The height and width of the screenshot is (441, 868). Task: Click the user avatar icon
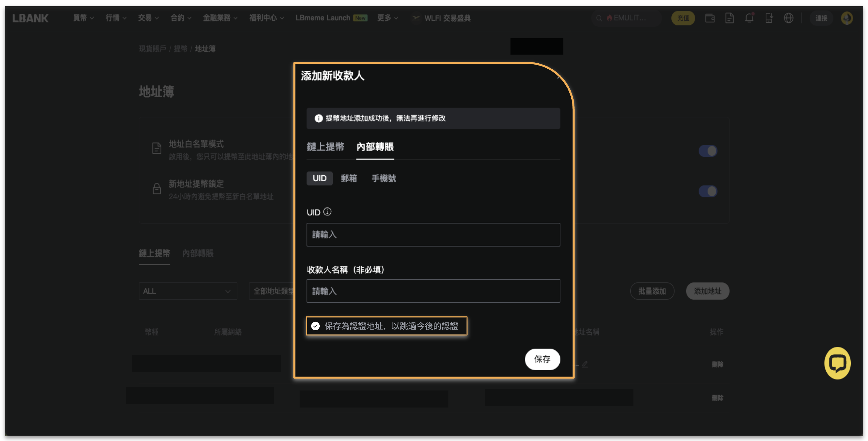(x=846, y=18)
